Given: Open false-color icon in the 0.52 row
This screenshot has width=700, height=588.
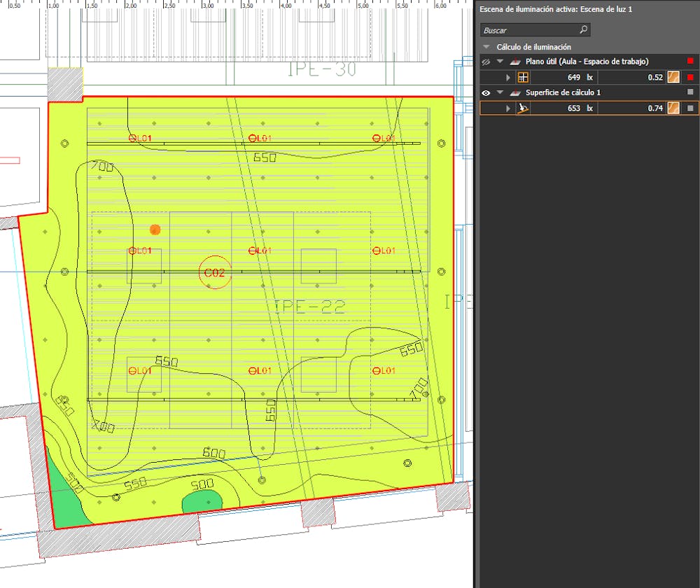Looking at the screenshot, I should coord(673,78).
